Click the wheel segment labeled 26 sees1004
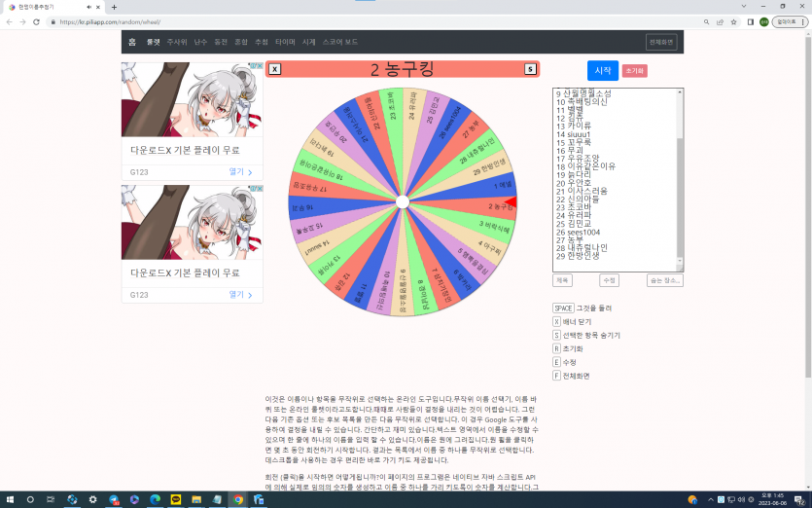Screen dimensions: 812x508 [444, 127]
